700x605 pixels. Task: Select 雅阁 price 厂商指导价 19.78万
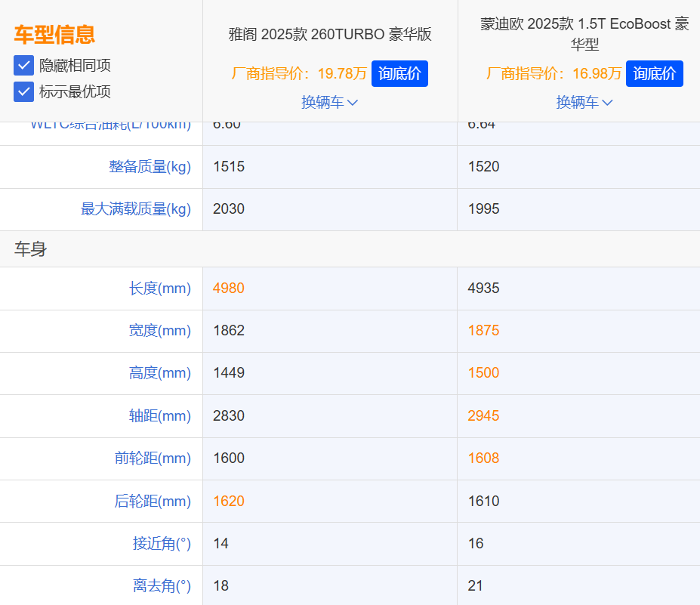pos(299,74)
